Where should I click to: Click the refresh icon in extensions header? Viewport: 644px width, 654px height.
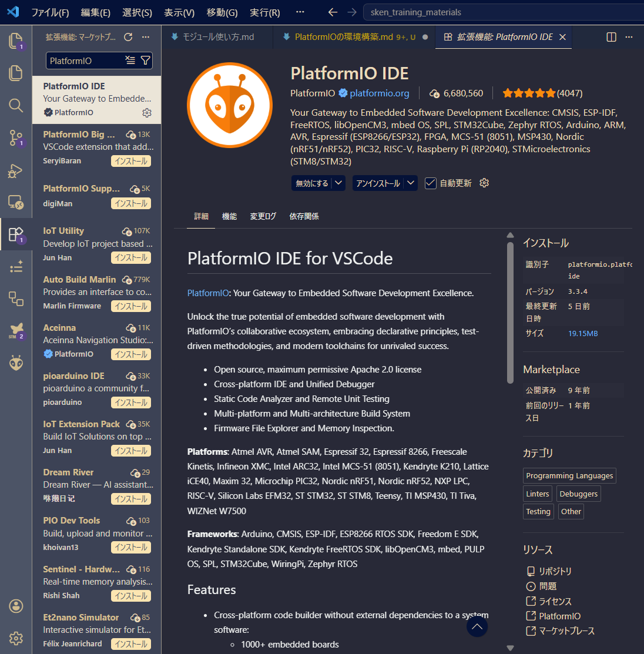click(x=128, y=37)
